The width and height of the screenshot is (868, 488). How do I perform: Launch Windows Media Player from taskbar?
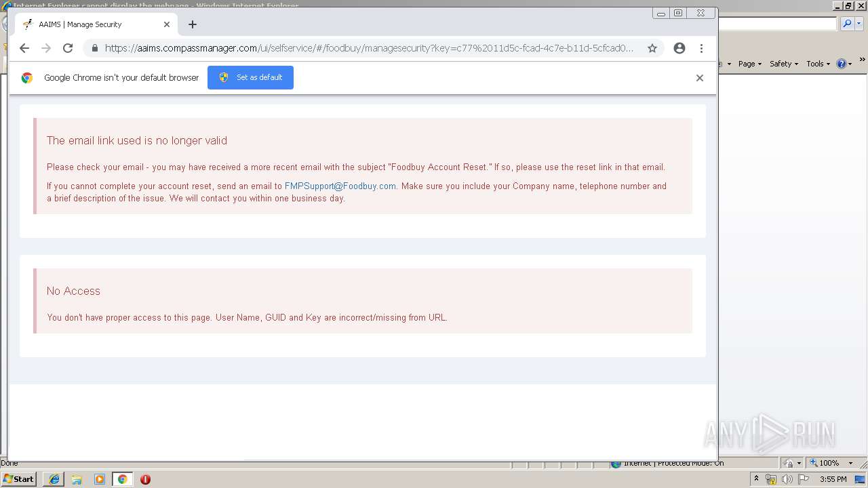coord(100,479)
